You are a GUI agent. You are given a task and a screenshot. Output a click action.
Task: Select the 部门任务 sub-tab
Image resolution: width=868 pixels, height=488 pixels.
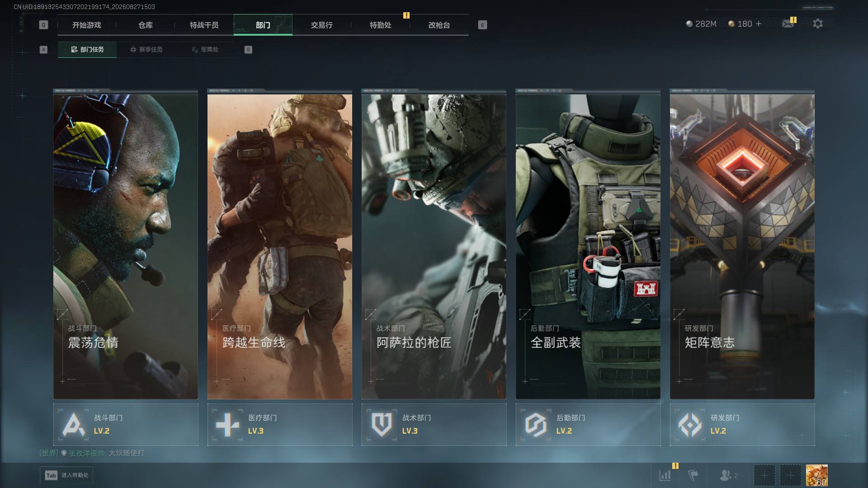click(87, 50)
